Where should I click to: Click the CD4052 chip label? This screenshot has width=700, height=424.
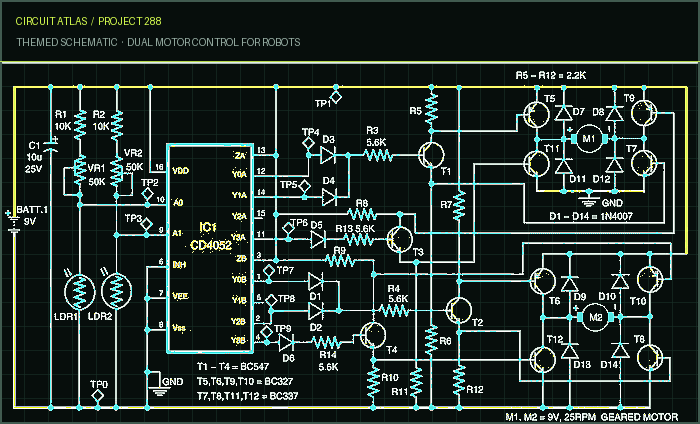tap(211, 245)
